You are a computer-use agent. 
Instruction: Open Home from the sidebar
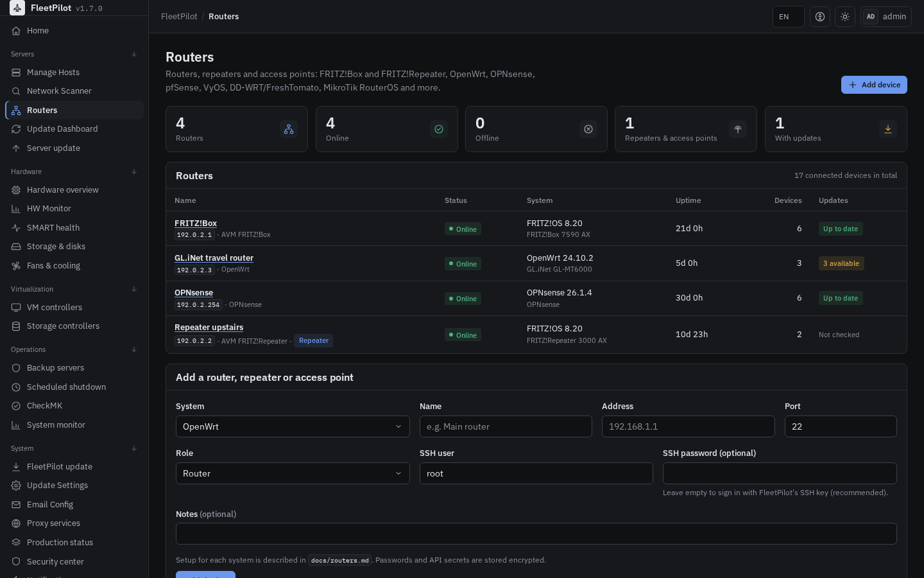(74, 31)
